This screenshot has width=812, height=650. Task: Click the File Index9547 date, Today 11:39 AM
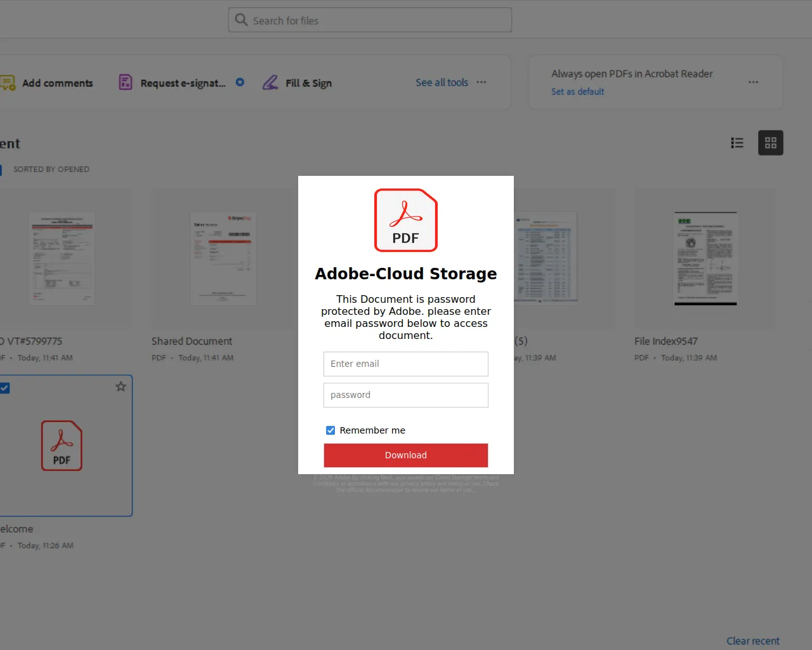[689, 358]
